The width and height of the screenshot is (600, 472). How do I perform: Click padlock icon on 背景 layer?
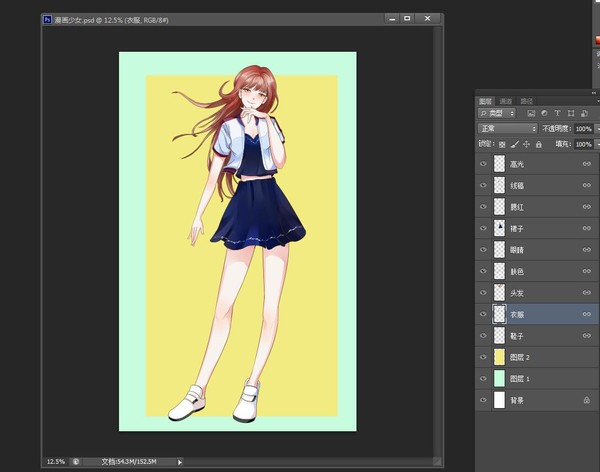click(587, 400)
